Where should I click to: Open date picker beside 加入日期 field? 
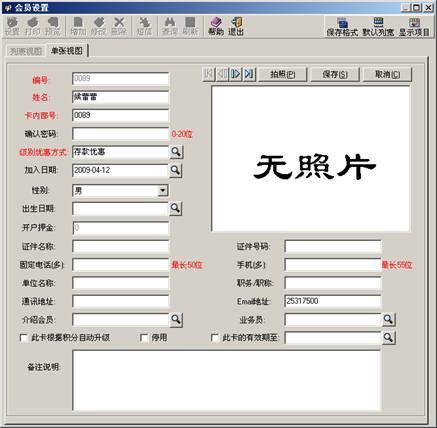pos(175,170)
